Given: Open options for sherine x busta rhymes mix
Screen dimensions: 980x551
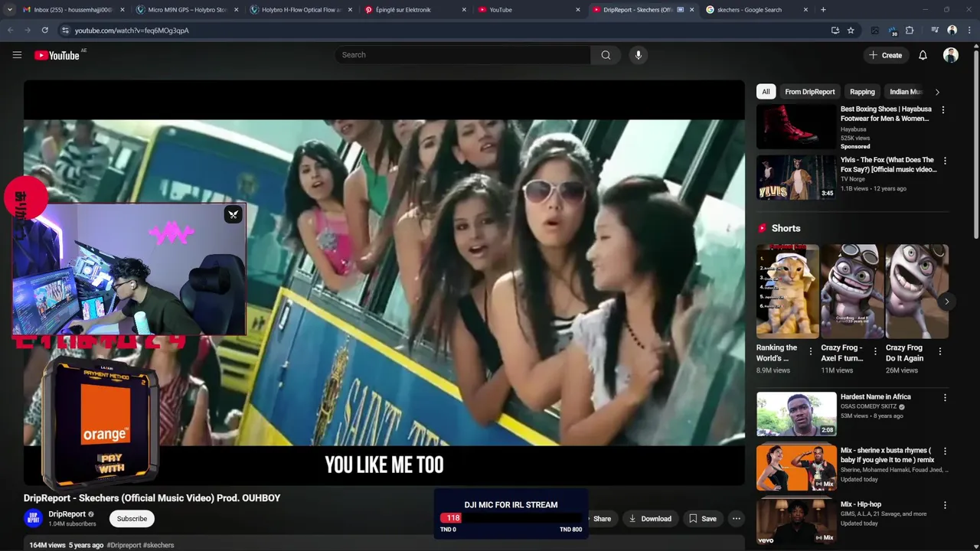Looking at the screenshot, I should point(945,452).
